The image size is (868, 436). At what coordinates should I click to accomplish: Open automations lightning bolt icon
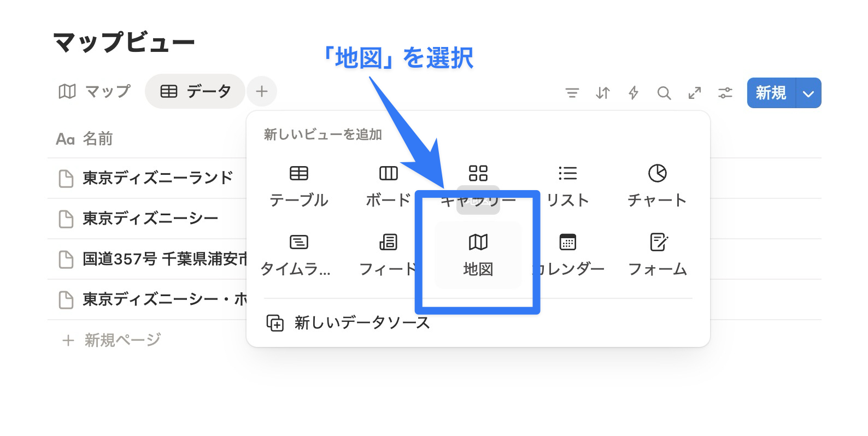[633, 93]
